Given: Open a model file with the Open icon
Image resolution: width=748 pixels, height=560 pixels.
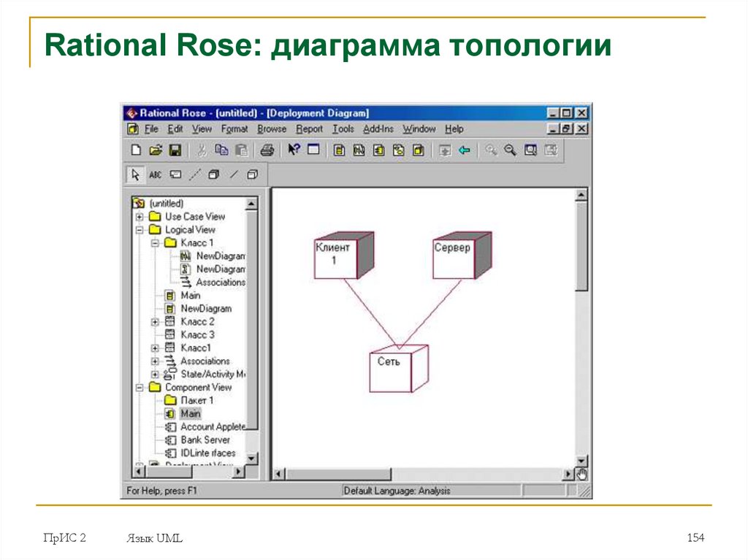Looking at the screenshot, I should 156,150.
